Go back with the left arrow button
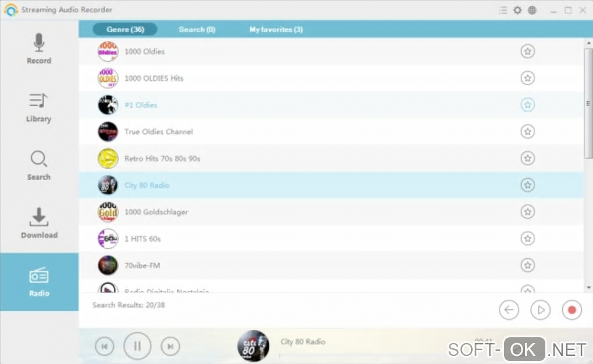593x364 pixels. 509,310
